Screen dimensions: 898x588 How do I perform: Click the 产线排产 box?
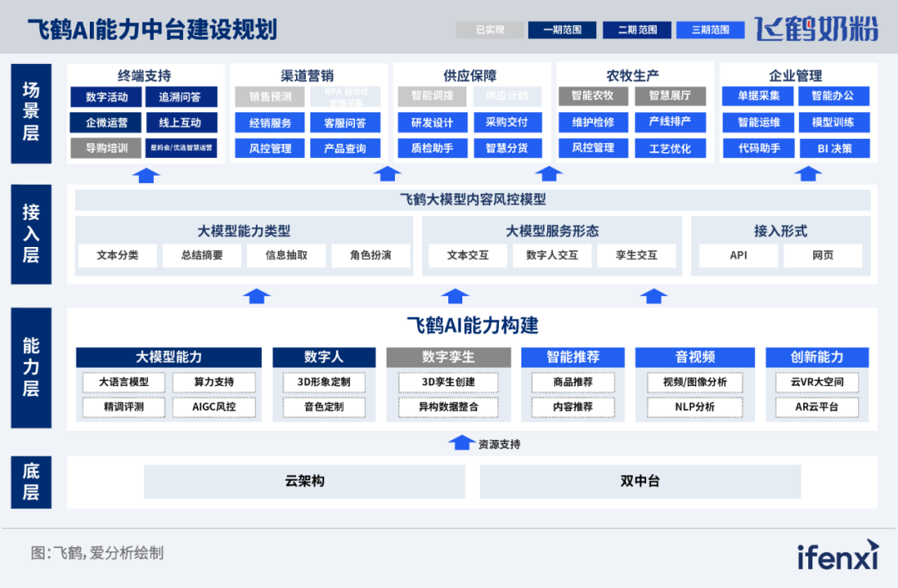coord(670,122)
